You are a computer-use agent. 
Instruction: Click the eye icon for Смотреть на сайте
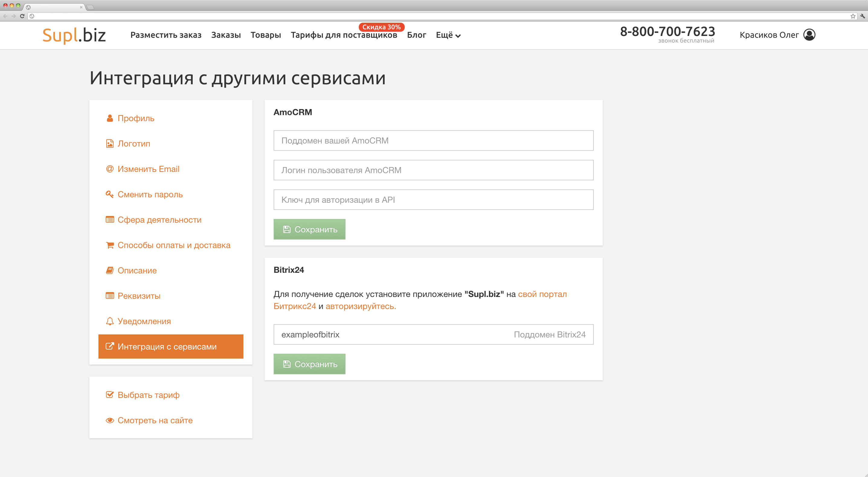[x=110, y=421]
